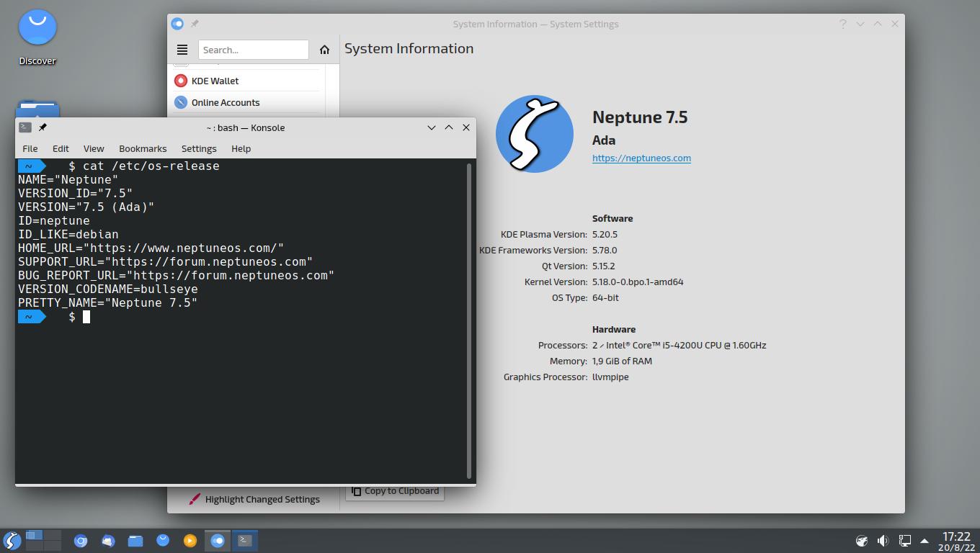Switch to Konsole task in taskbar

click(x=245, y=541)
